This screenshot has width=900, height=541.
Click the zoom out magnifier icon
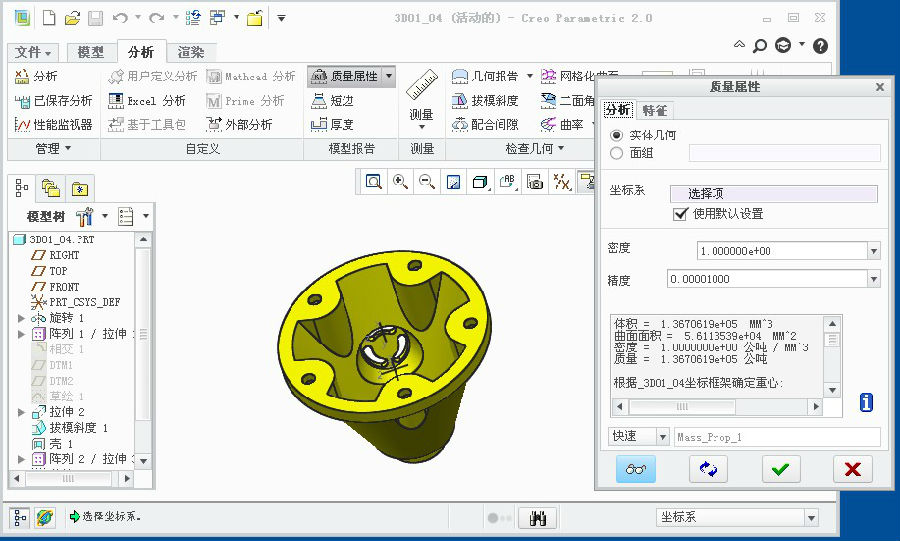pos(427,182)
